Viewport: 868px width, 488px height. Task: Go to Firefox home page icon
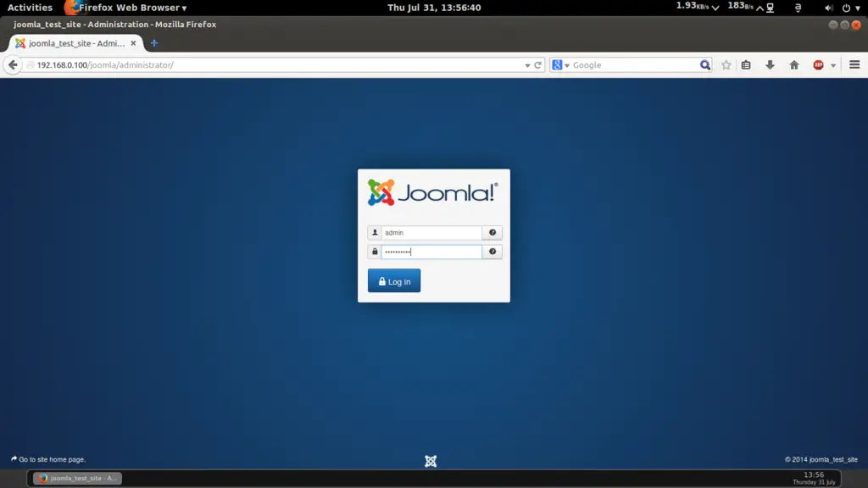[794, 64]
